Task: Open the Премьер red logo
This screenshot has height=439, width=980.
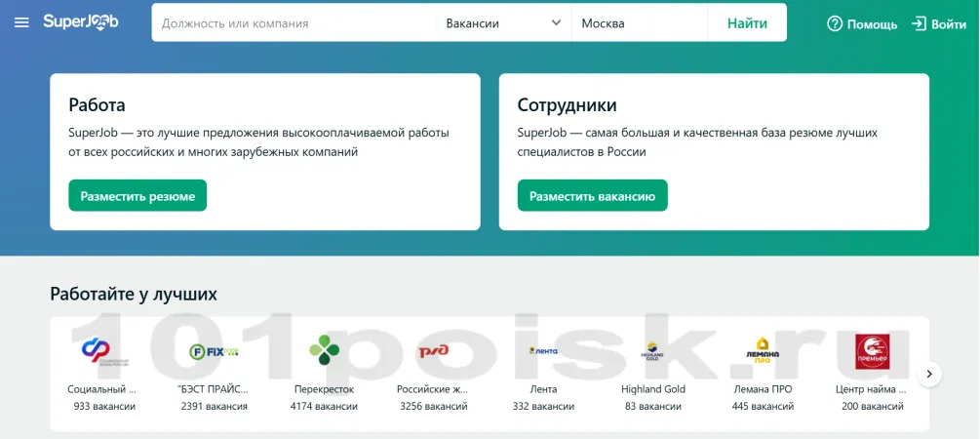Action: (x=872, y=351)
